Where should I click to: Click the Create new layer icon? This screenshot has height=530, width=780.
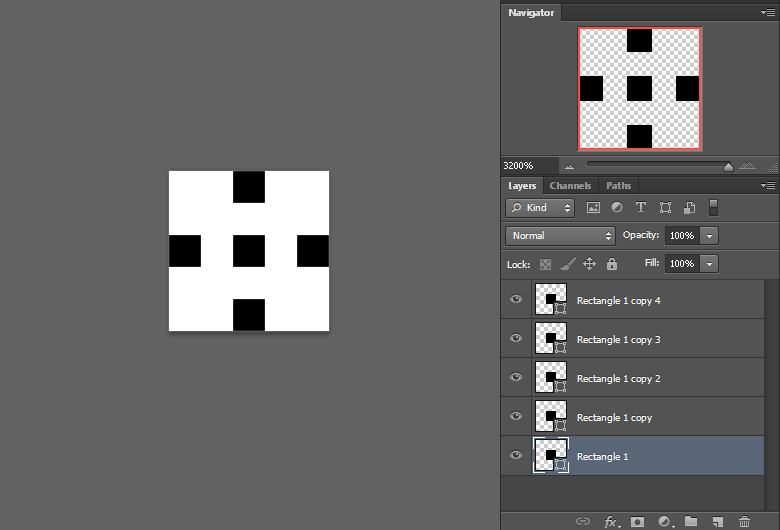(717, 521)
